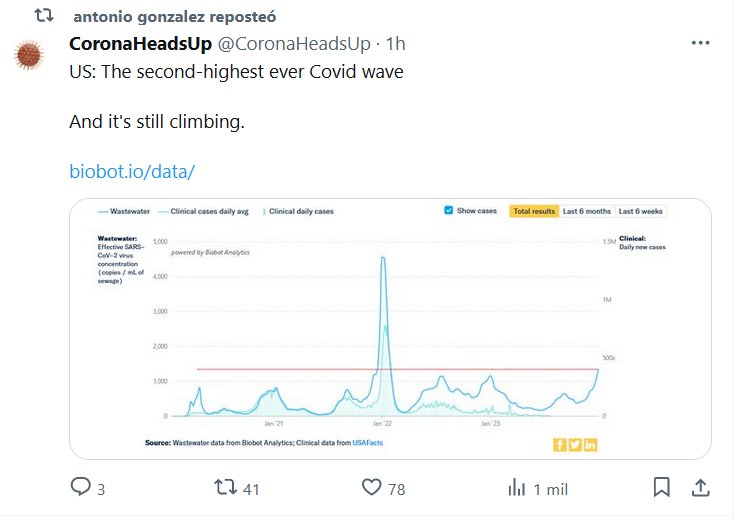Toggle the Wastewater legend entry

125,212
